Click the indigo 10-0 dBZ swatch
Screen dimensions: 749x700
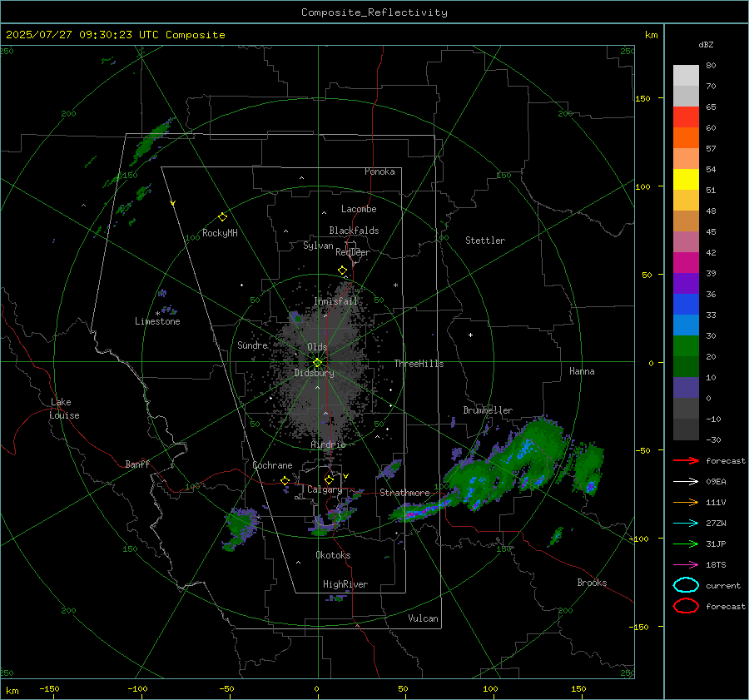click(x=686, y=388)
